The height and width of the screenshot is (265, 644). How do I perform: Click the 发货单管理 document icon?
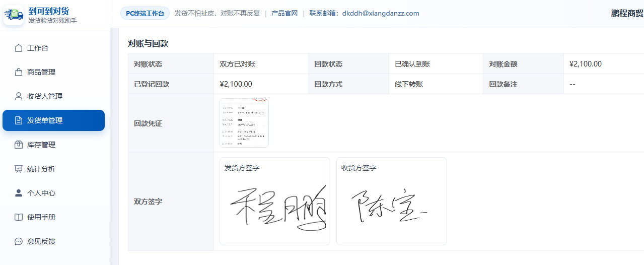point(19,120)
